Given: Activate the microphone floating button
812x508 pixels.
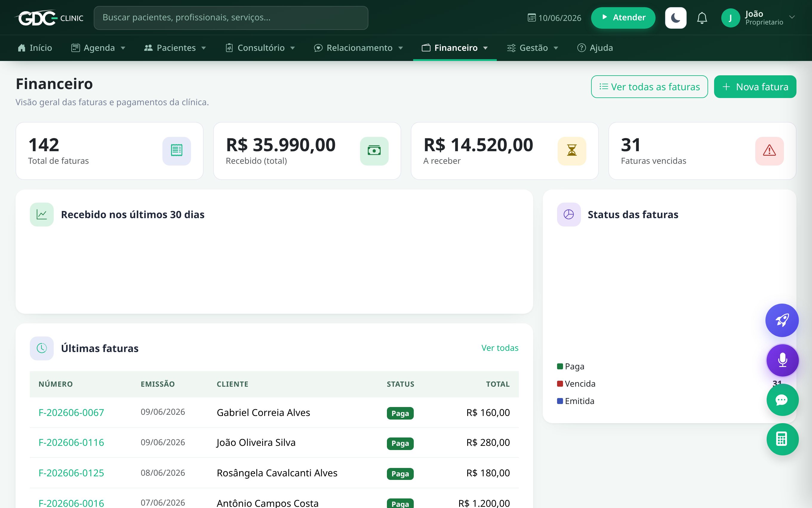Looking at the screenshot, I should 782,360.
